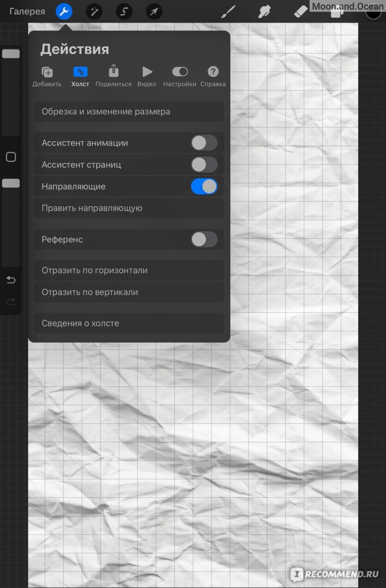The height and width of the screenshot is (588, 386).
Task: Open the Добавить tab
Action: [47, 77]
